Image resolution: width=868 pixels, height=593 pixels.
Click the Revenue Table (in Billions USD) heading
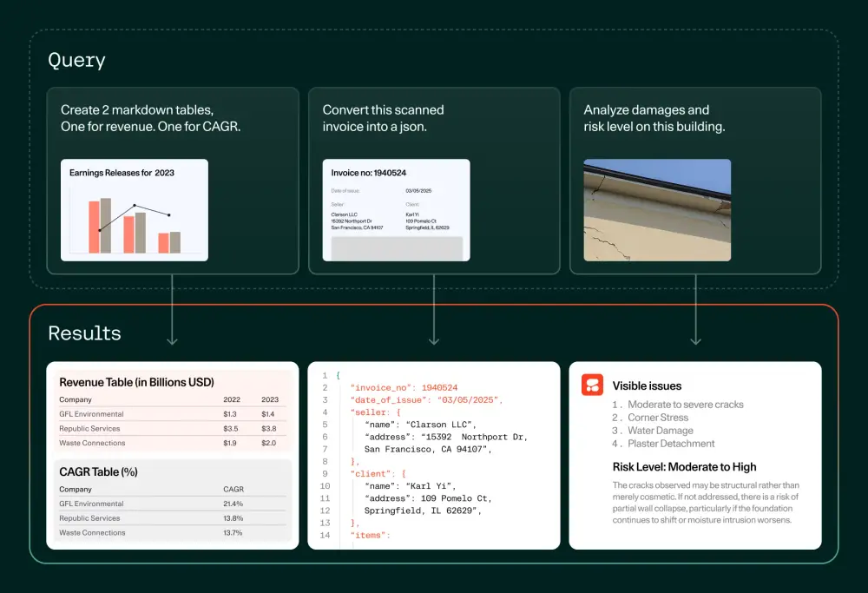pos(136,382)
